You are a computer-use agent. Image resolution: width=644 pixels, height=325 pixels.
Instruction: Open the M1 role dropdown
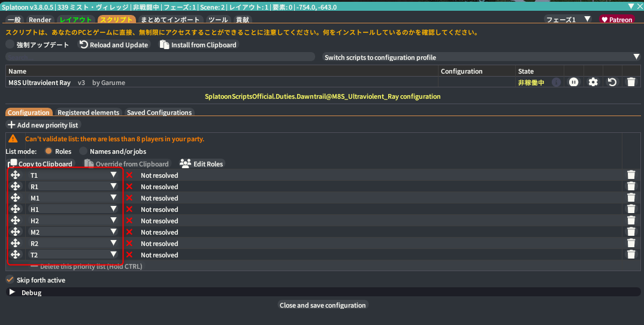point(72,198)
